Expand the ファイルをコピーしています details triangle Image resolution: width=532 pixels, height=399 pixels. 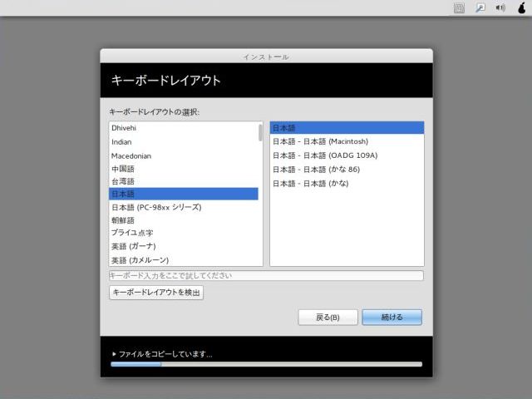(114, 354)
